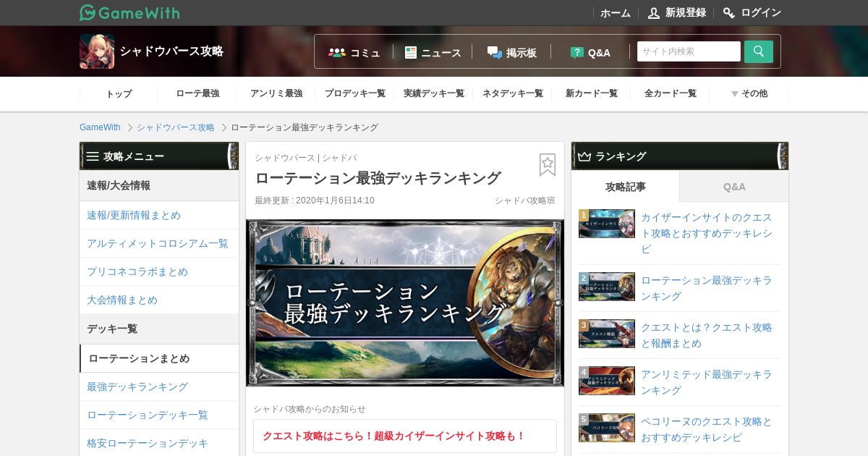The image size is (868, 456).
Task: Click the ランキング crown icon
Action: 584,156
